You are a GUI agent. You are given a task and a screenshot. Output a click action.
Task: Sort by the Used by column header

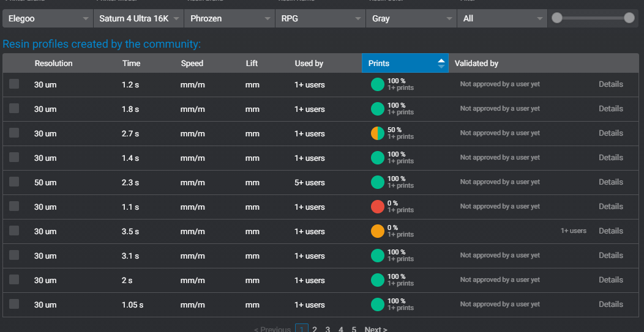[x=309, y=64]
